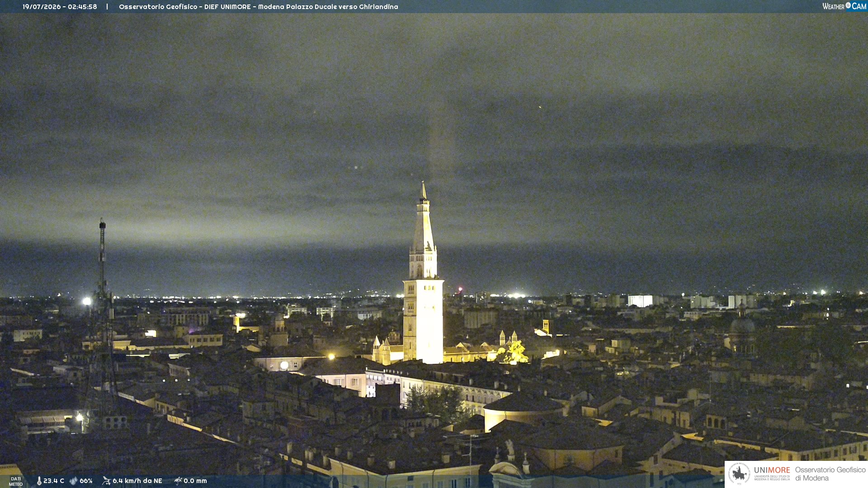Select the DATI METEO label
Image resolution: width=868 pixels, height=488 pixels.
coord(16,481)
